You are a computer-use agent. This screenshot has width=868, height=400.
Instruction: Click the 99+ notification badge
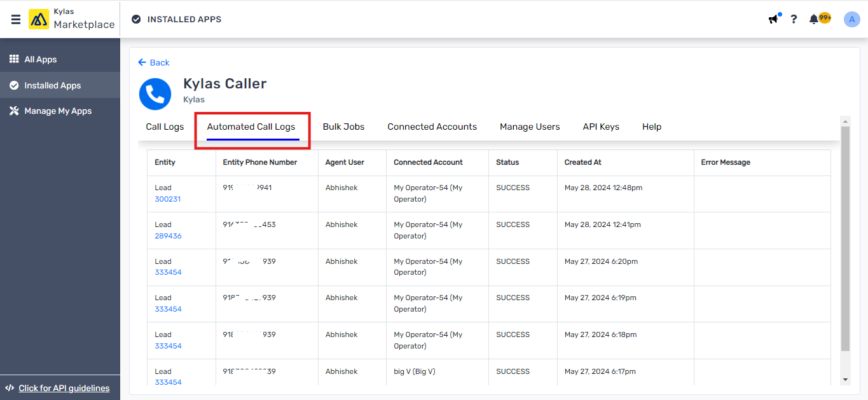825,18
